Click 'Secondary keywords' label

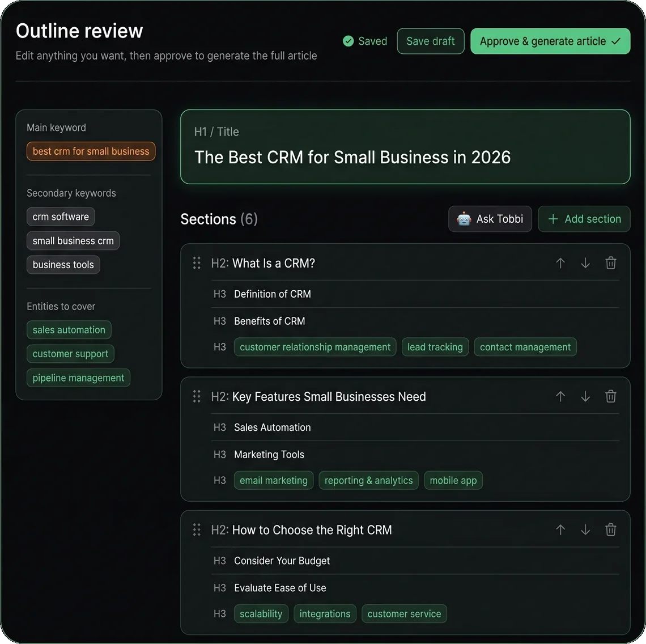point(71,193)
